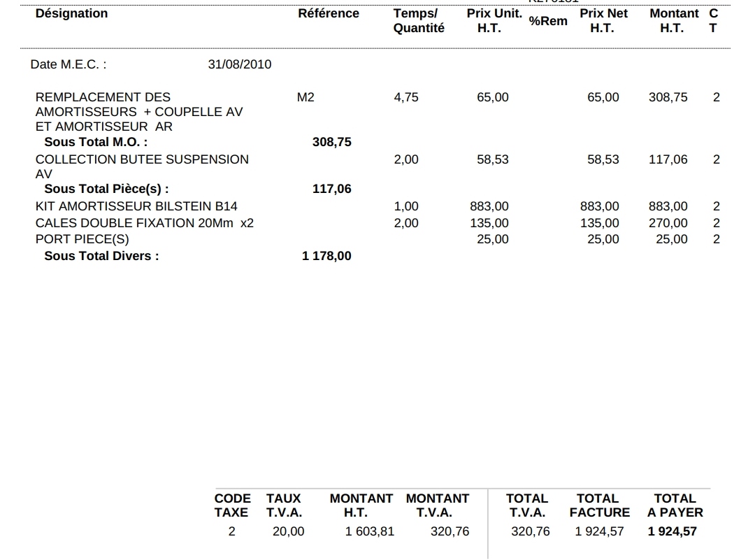Click the Prix Net "135,00" value
755x560 pixels.
pyautogui.click(x=600, y=223)
